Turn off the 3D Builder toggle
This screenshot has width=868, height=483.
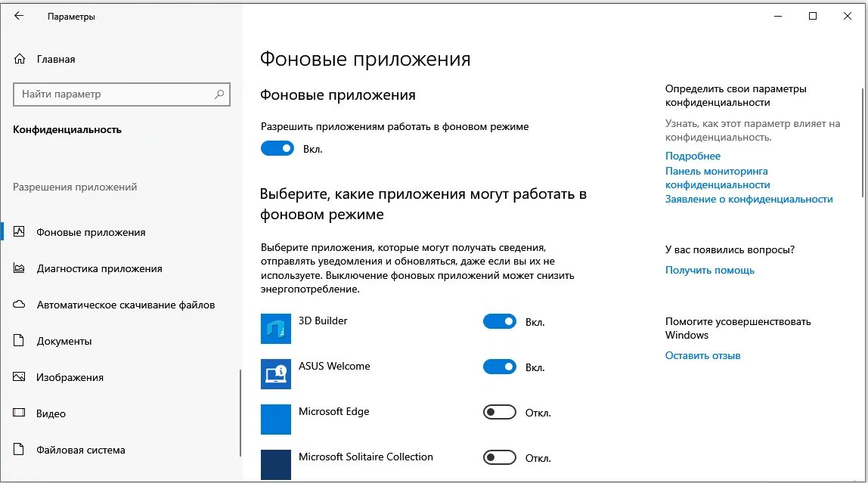(x=499, y=321)
